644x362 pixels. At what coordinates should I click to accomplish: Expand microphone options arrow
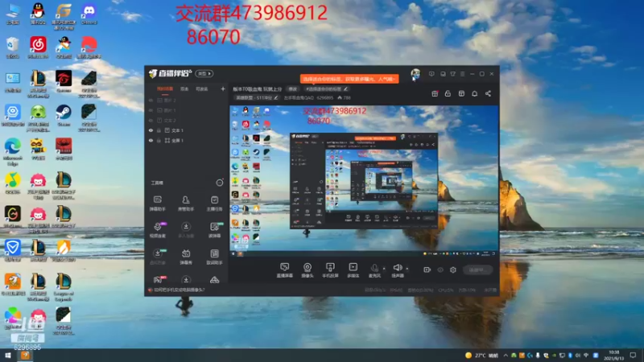[x=385, y=269]
